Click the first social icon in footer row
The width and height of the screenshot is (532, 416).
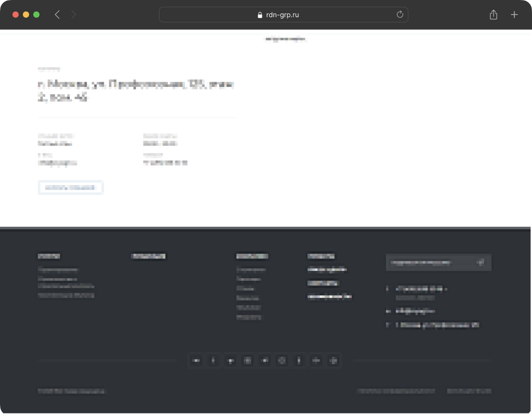point(196,360)
